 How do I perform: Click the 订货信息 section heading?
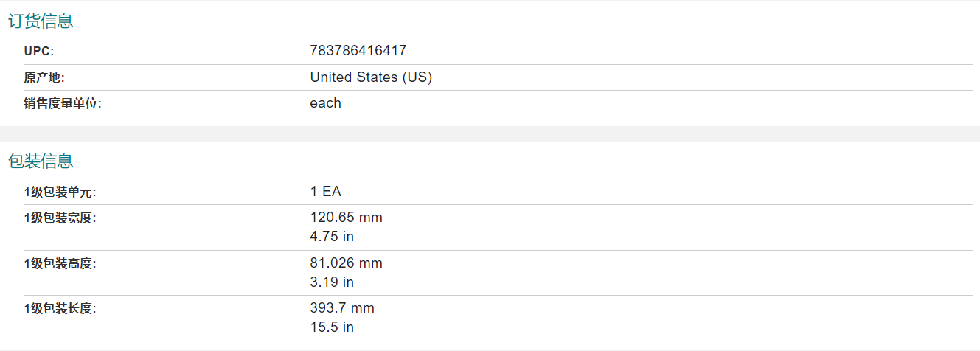coord(41,21)
